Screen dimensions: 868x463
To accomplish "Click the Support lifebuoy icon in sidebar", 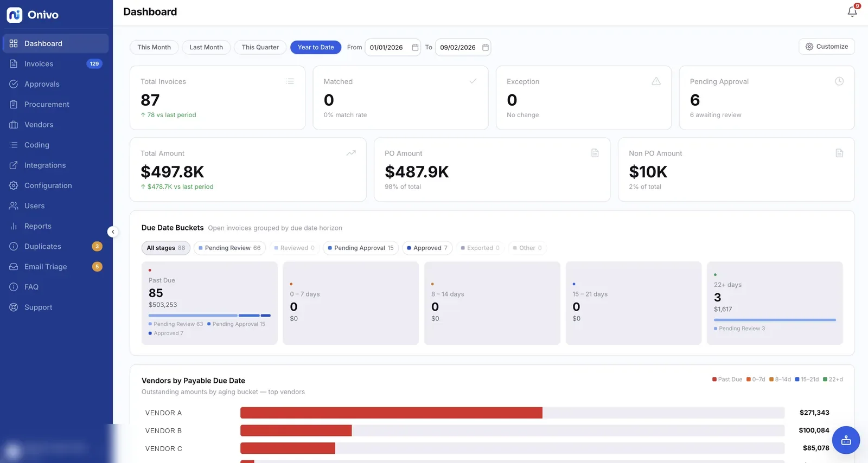I will tap(14, 307).
